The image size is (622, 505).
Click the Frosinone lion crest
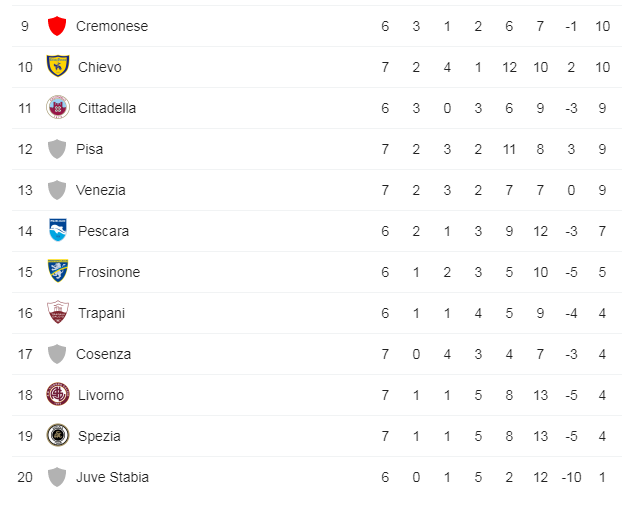click(x=58, y=271)
